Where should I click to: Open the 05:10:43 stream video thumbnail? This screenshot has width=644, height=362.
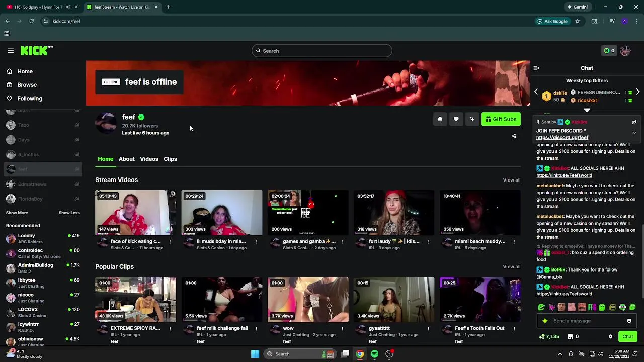pos(136,213)
